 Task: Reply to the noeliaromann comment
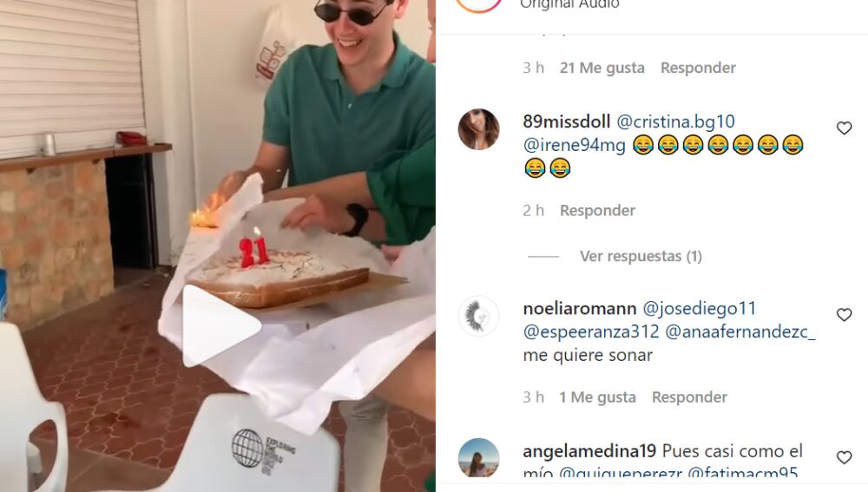689,397
